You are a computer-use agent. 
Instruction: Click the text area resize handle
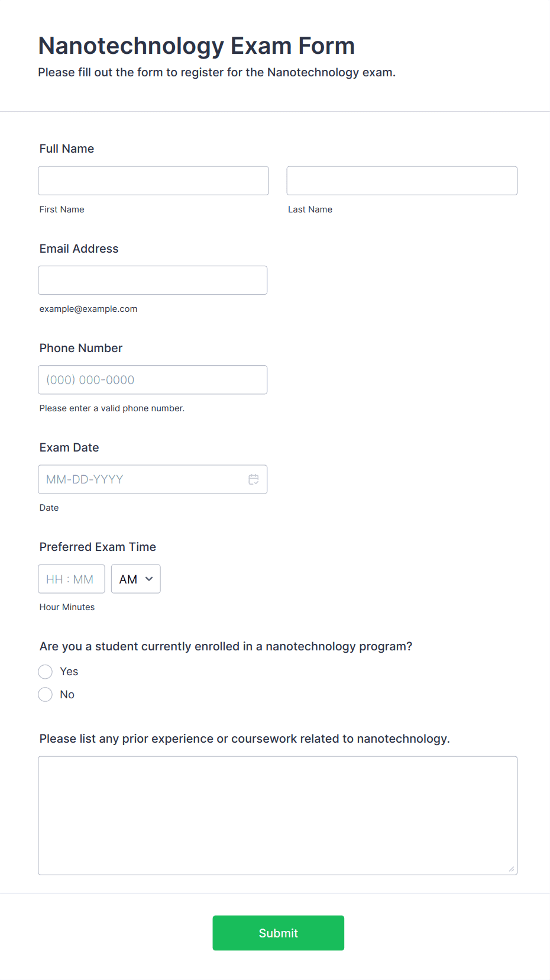pos(512,869)
